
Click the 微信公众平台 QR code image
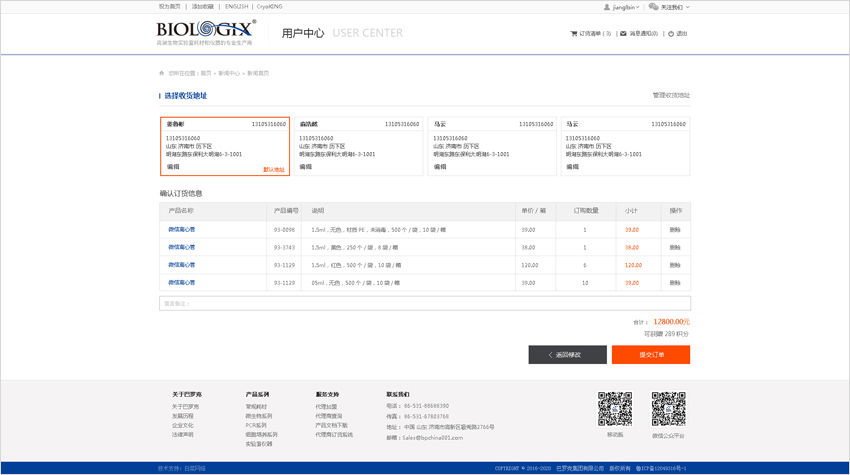(668, 409)
